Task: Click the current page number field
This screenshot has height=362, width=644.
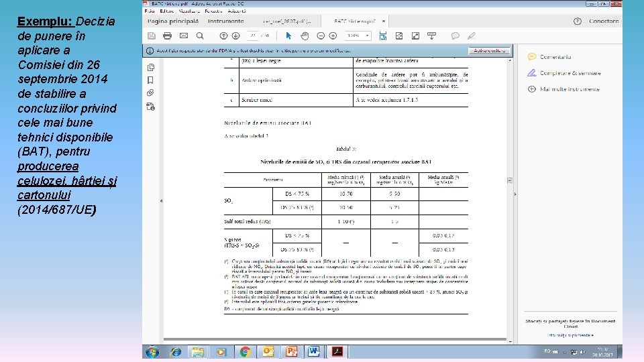Action: (252, 36)
